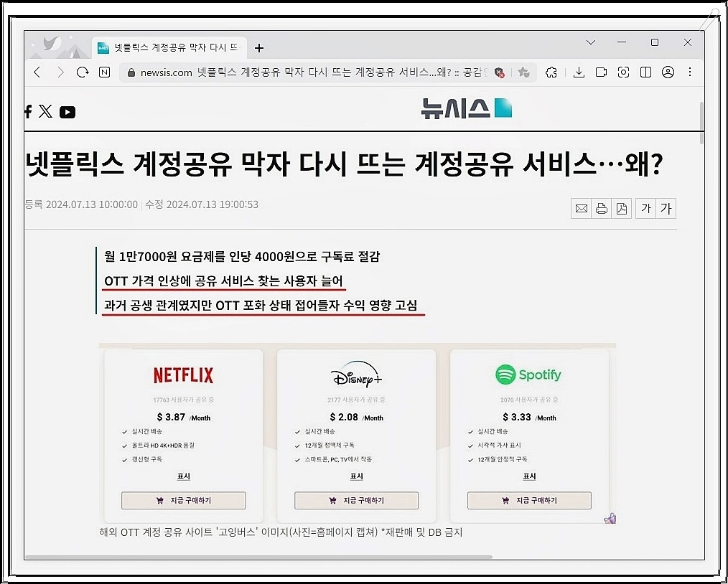Increase font size with large 가 button
Screen dimensions: 728x584
tap(666, 209)
